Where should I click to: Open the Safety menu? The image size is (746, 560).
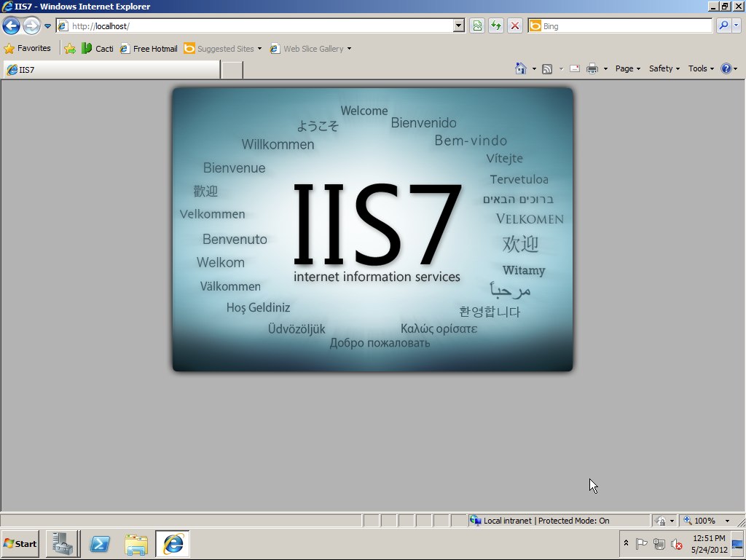pos(664,68)
